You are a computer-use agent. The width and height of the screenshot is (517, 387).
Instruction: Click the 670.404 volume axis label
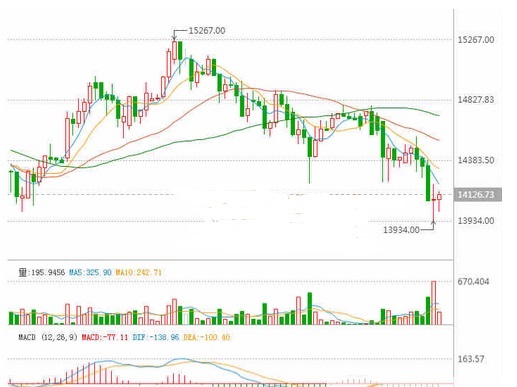pyautogui.click(x=473, y=282)
